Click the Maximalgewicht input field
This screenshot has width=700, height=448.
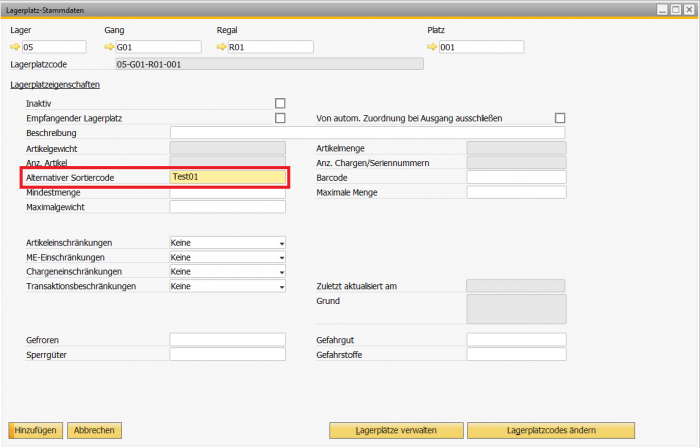click(x=228, y=207)
